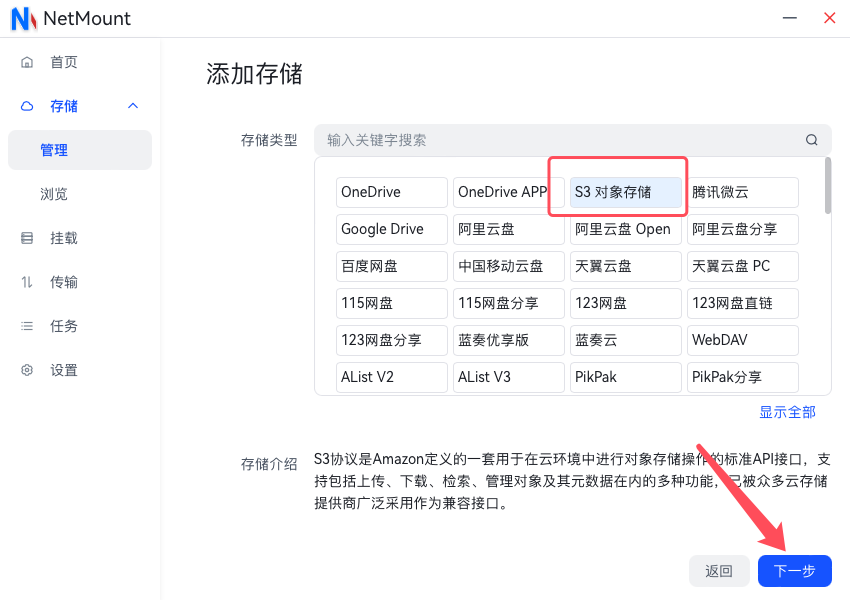Click the NetMount logo icon

click(24, 18)
